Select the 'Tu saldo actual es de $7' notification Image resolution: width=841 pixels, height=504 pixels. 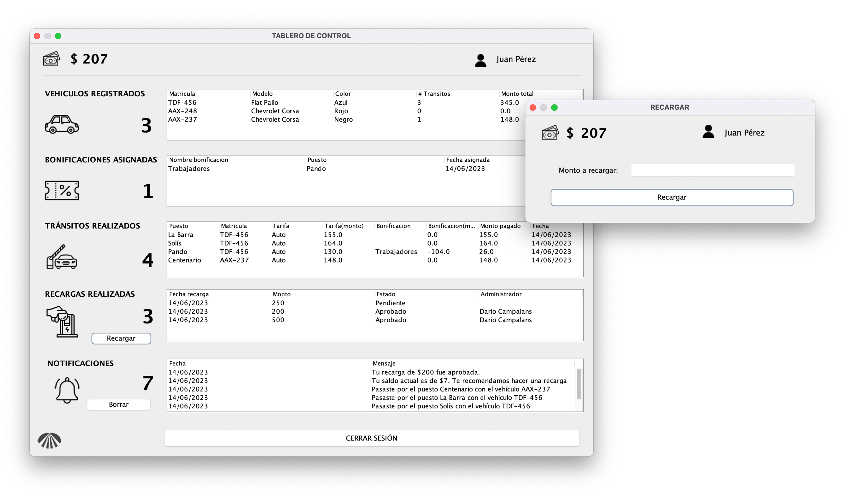point(371,381)
